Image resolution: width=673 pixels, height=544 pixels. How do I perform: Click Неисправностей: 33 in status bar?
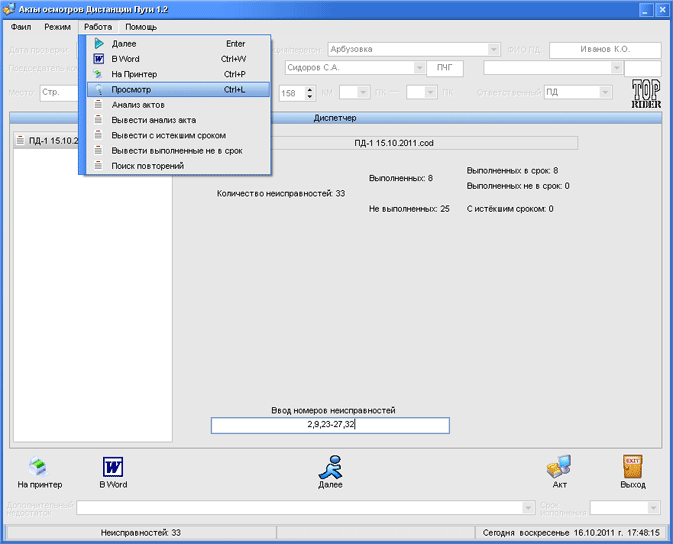point(141,533)
